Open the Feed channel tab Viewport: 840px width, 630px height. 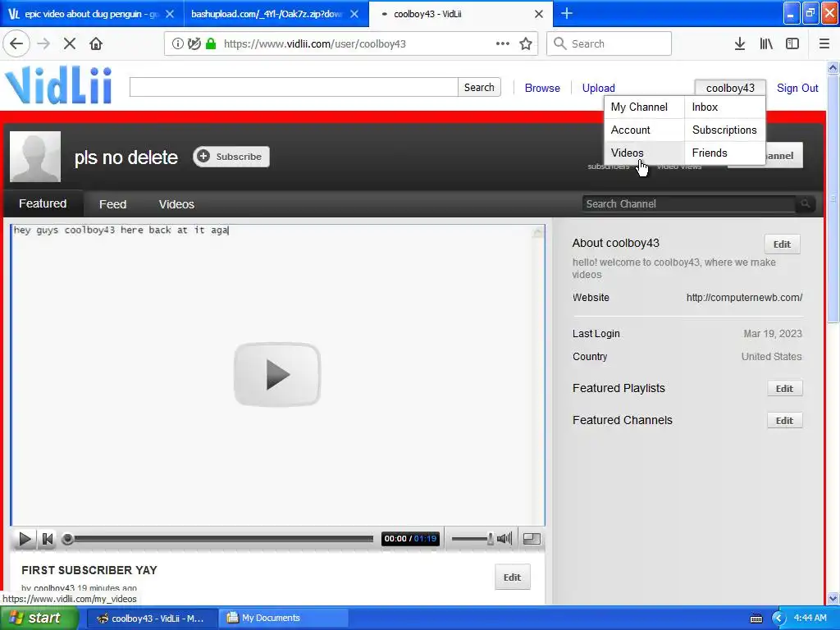pyautogui.click(x=112, y=204)
